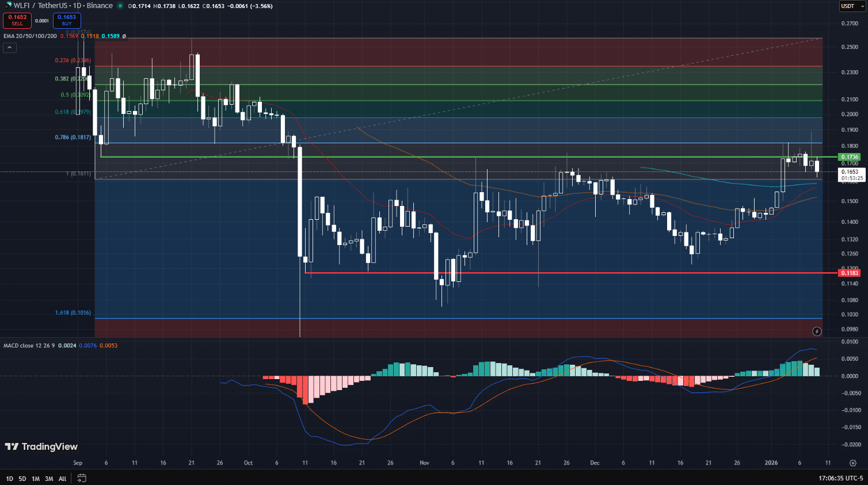Open the go-to-date calendar icon
The height and width of the screenshot is (485, 868).
(x=81, y=478)
